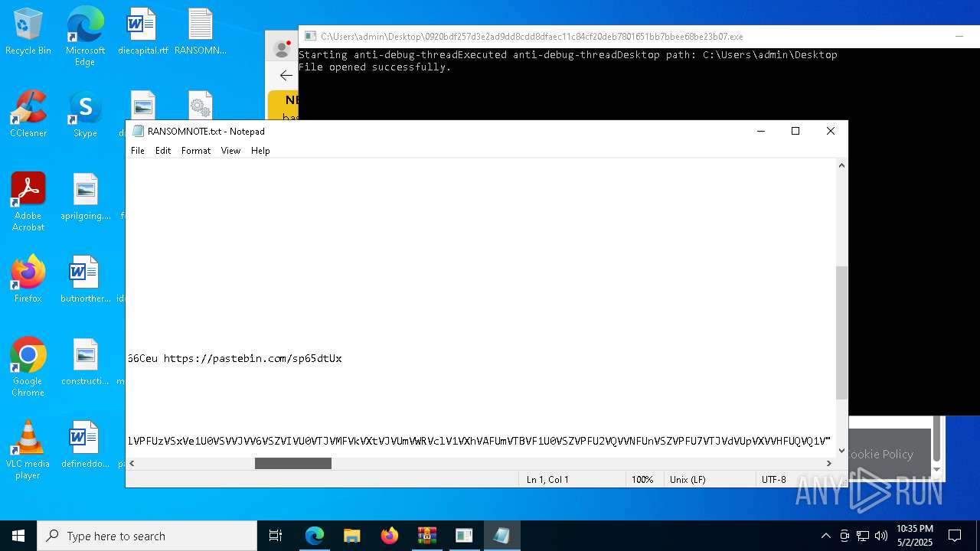
Task: Click the Unix (LF) status entry
Action: pos(688,479)
